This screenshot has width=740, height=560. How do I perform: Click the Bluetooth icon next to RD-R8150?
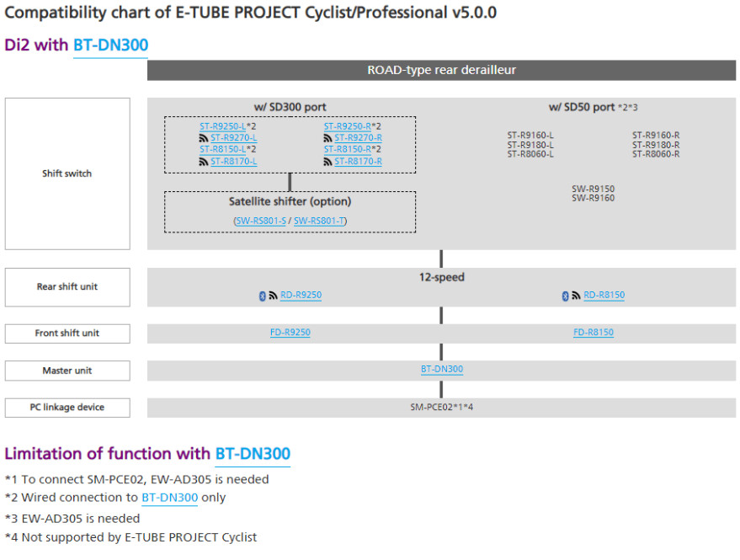click(x=566, y=296)
